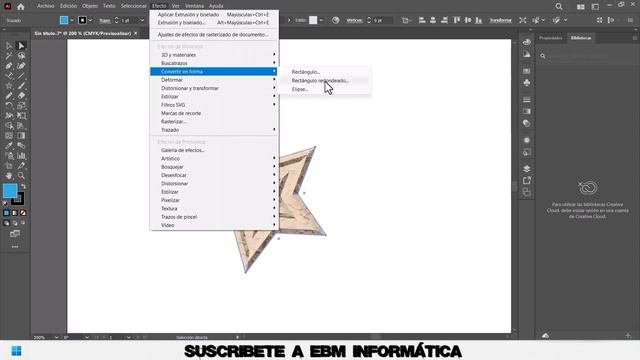
Task: Click the search magnifier in title bar
Action: [x=559, y=7]
